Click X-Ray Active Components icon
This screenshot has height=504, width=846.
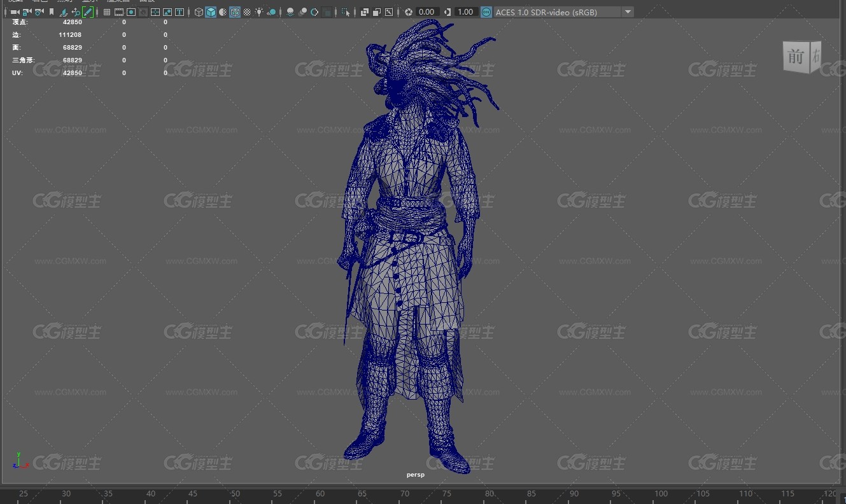pyautogui.click(x=377, y=12)
